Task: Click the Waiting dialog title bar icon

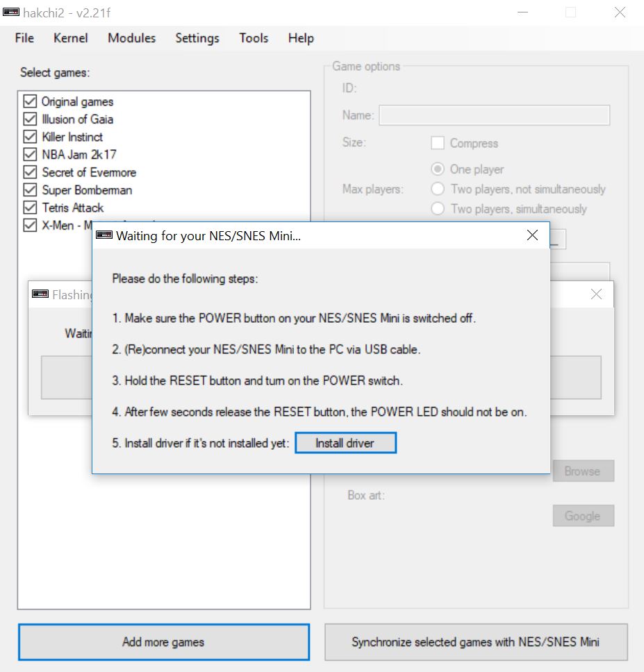Action: [104, 235]
